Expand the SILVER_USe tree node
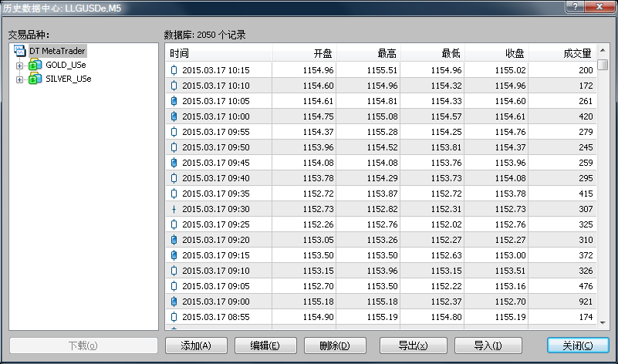The image size is (618, 364). (19, 79)
